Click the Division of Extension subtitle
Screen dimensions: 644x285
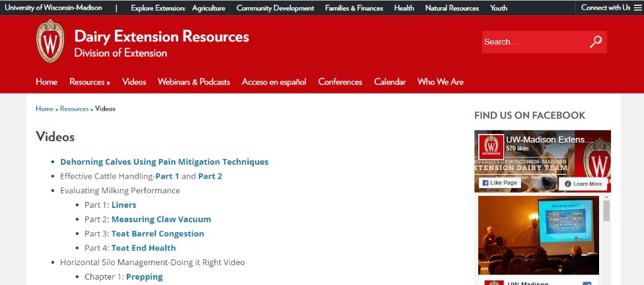tap(121, 53)
